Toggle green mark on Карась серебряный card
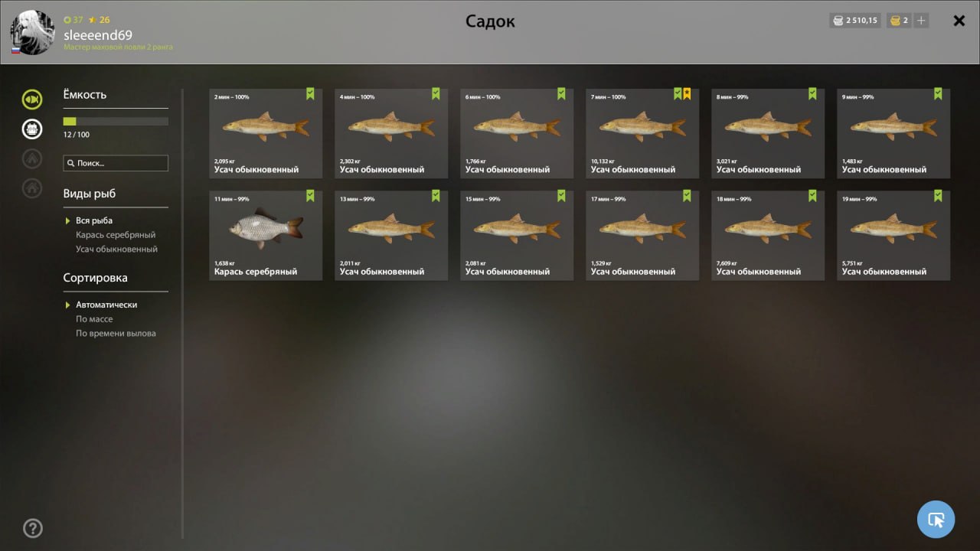The height and width of the screenshot is (551, 980). coord(310,196)
